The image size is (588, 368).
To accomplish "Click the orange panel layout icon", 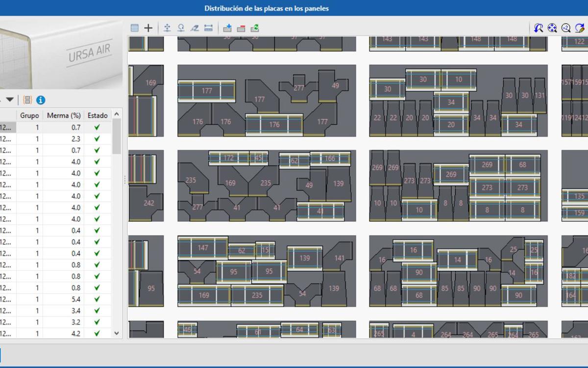I will (27, 100).
